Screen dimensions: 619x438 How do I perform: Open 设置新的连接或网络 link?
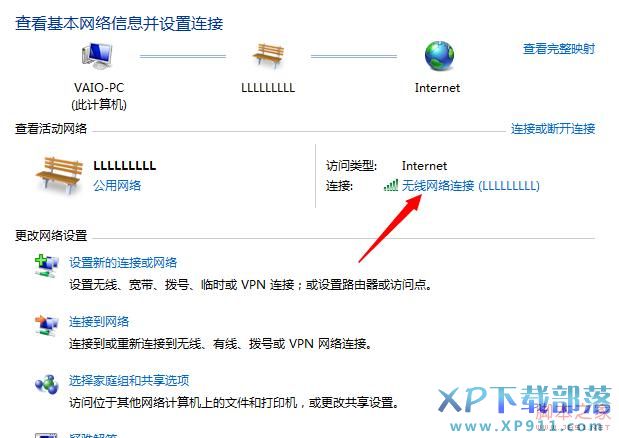(123, 262)
